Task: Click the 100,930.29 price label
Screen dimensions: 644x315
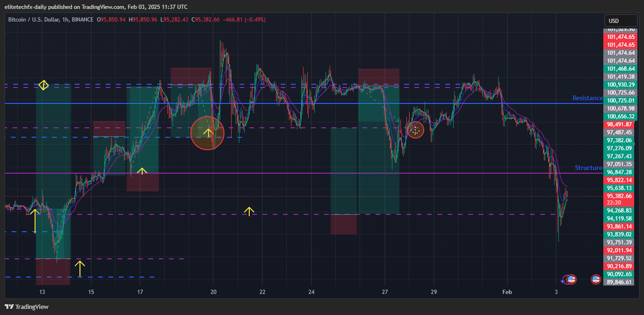Action: [620, 84]
